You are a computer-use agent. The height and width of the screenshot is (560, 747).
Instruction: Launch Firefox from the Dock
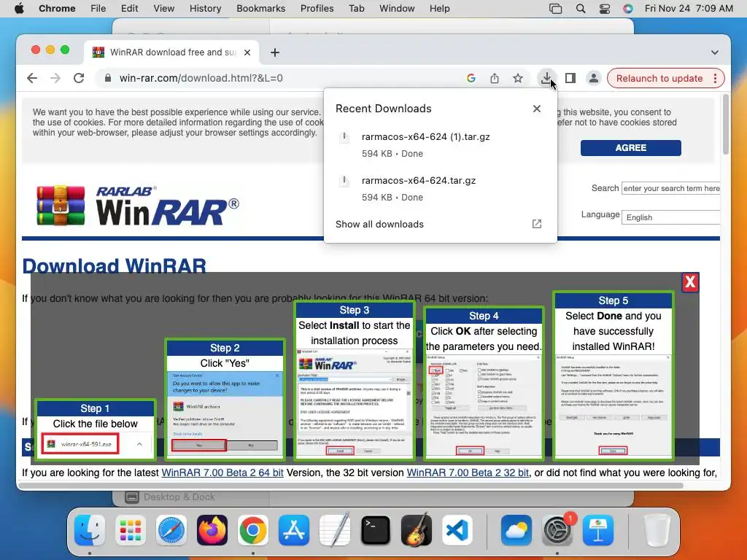tap(212, 530)
